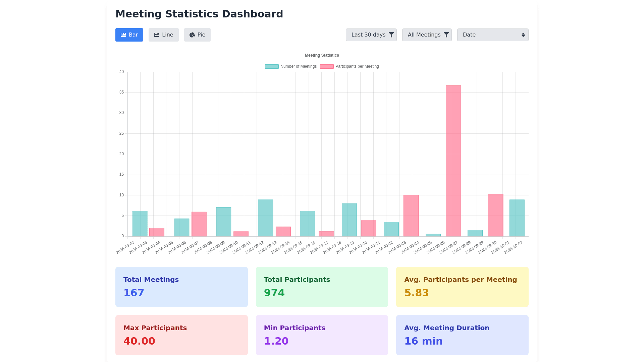This screenshot has height=362, width=644.
Task: Click the pie chart icon on Pie button
Action: 192,35
